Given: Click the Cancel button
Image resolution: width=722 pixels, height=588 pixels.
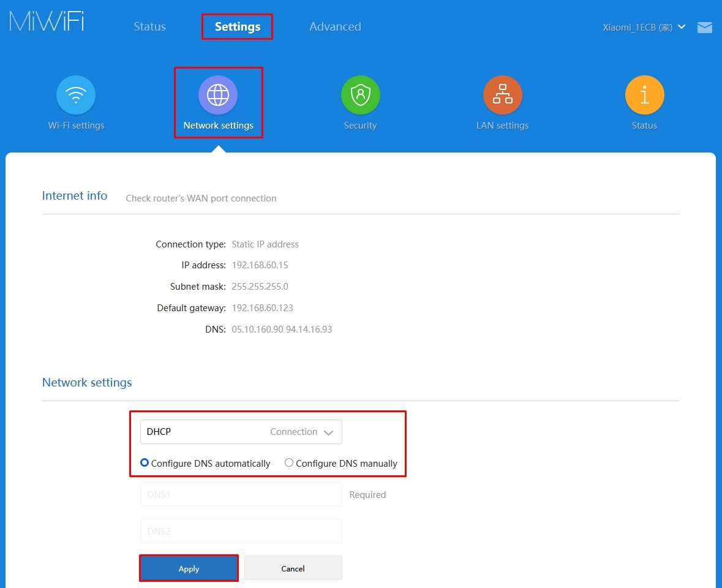Looking at the screenshot, I should 293,568.
